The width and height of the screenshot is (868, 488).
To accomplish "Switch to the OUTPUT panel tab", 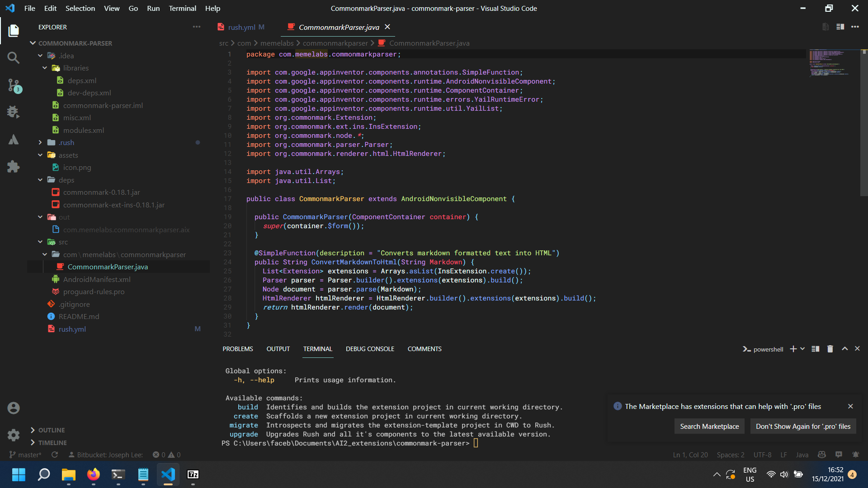I will 278,349.
